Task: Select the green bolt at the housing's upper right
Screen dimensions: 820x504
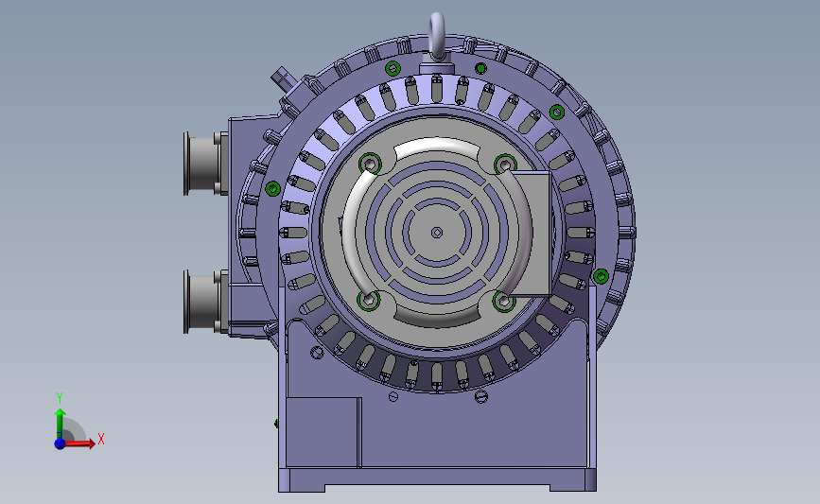Action: tap(557, 112)
